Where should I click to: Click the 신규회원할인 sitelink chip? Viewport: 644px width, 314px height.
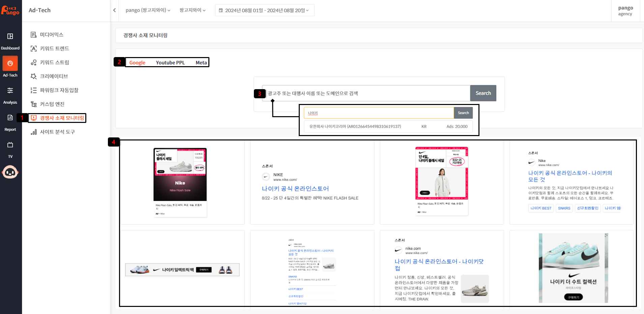pyautogui.click(x=588, y=208)
